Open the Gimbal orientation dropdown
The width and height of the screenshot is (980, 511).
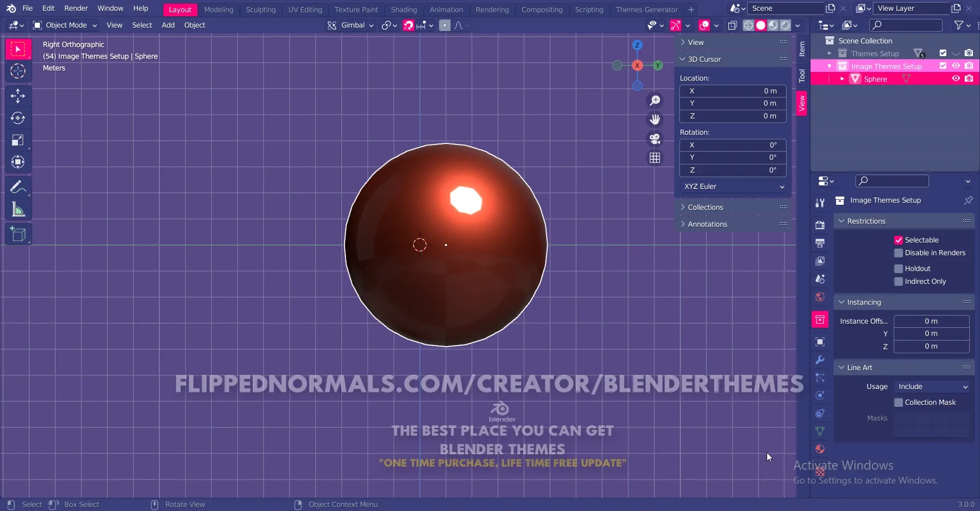pyautogui.click(x=350, y=25)
